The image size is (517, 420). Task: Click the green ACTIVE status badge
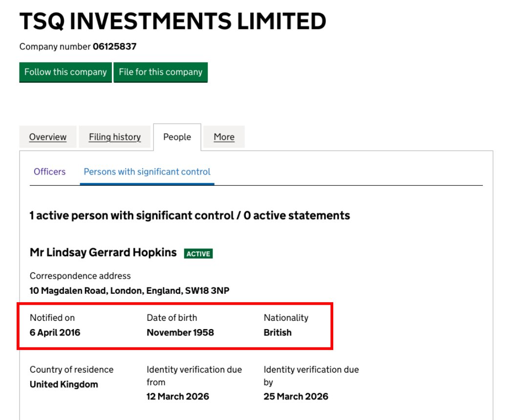[x=198, y=254]
